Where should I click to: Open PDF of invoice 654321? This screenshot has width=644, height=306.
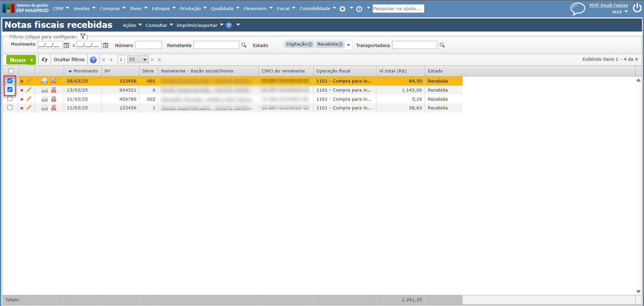[54, 90]
